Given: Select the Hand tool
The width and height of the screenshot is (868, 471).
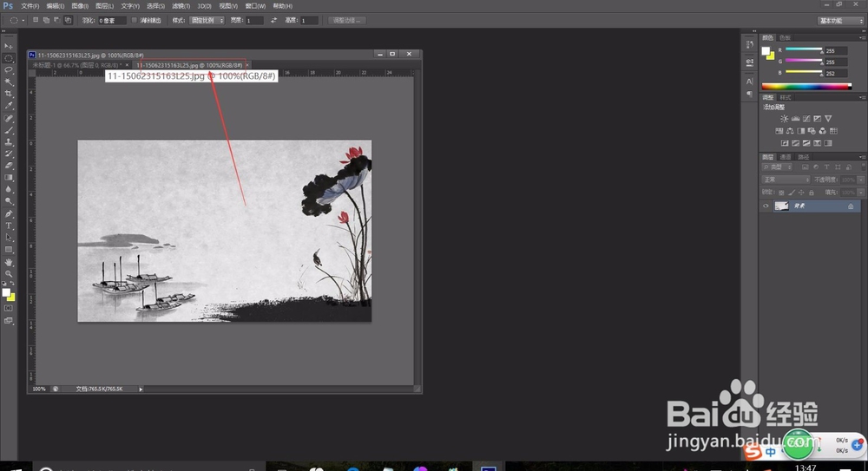Looking at the screenshot, I should point(9,262).
